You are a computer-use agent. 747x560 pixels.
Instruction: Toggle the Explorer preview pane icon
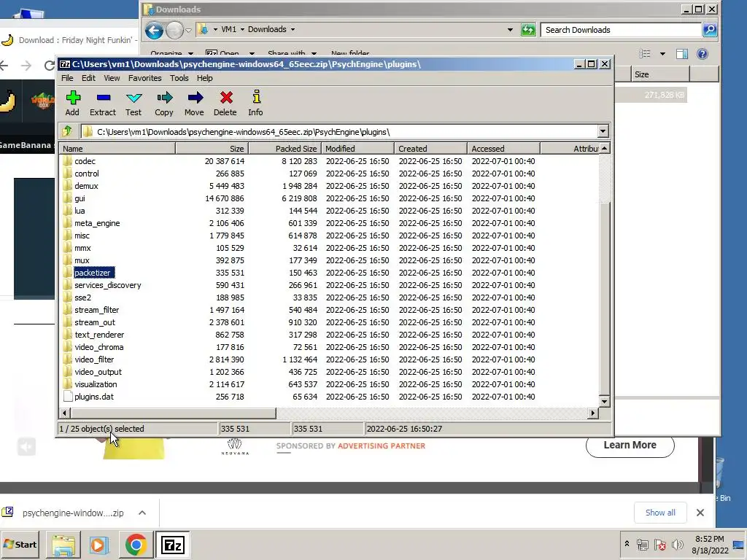point(682,54)
